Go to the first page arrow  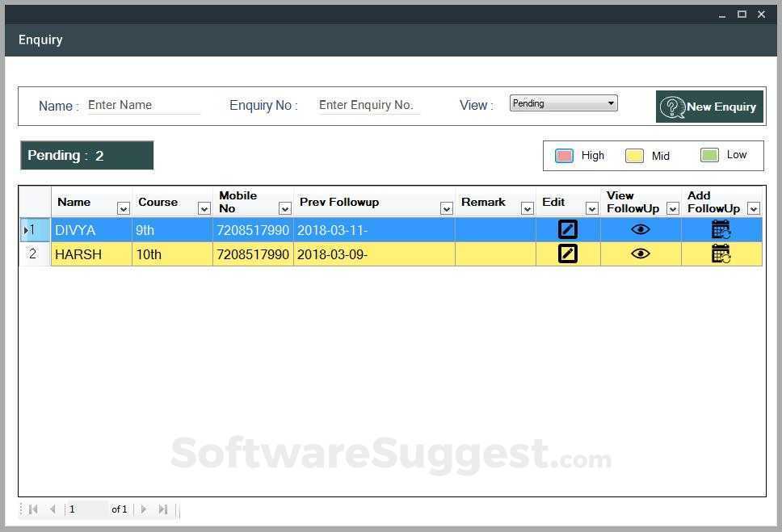33,509
